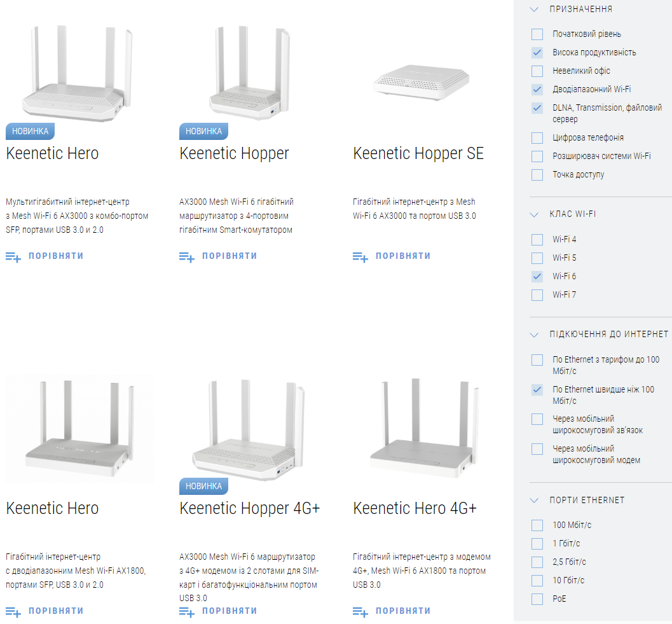Tick the Wi-Fi 7 checkbox
This screenshot has width=672, height=624.
tap(537, 295)
